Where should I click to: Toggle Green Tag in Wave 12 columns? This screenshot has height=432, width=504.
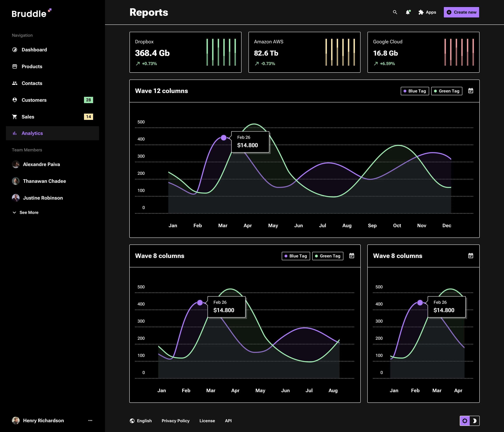[446, 91]
